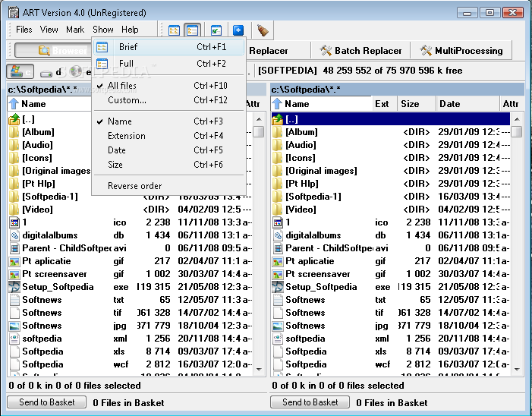Open the View menu

pyautogui.click(x=49, y=30)
